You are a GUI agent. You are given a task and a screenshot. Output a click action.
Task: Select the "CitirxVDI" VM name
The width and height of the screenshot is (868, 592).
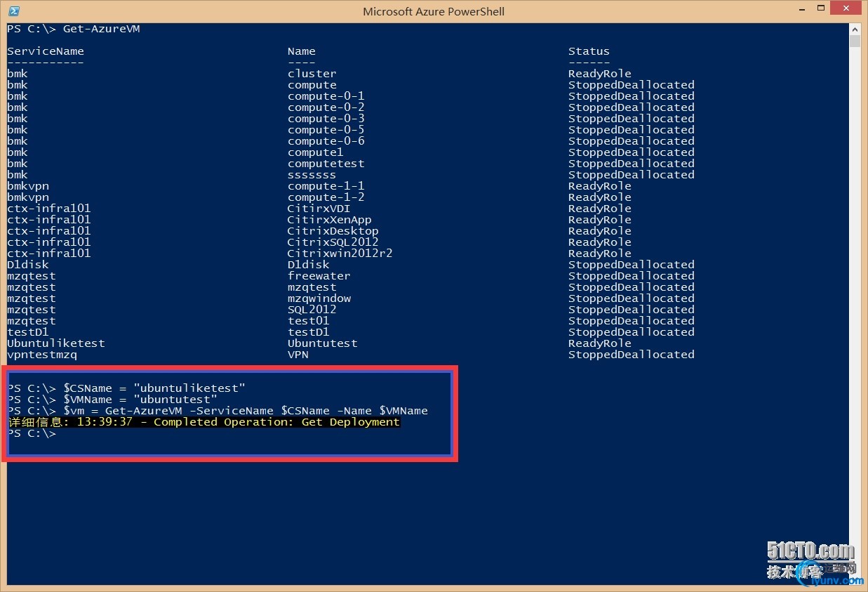click(319, 209)
